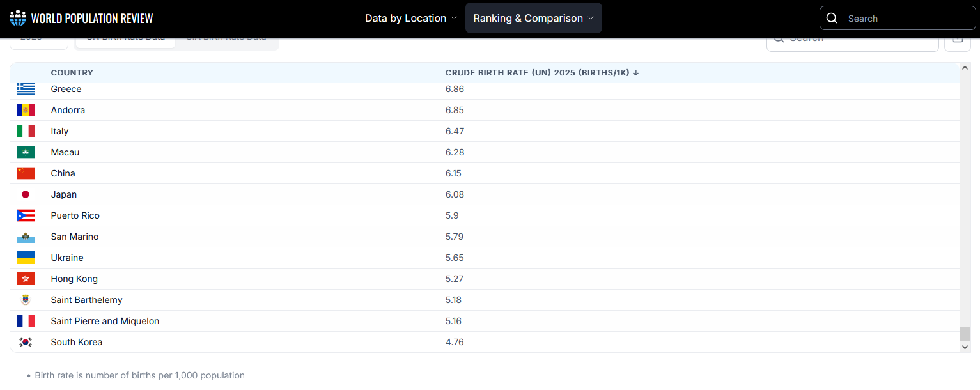Click the Ukraine flag icon

[x=26, y=258]
